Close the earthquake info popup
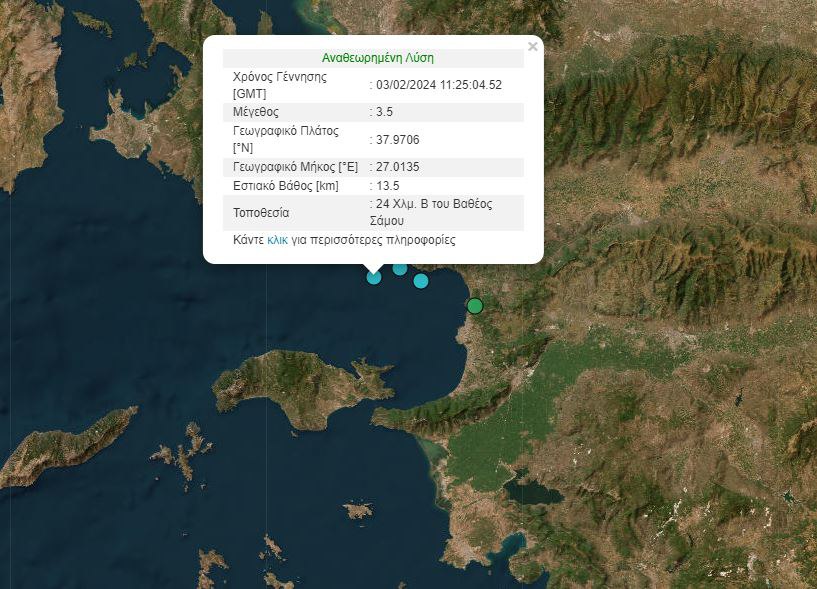 coord(533,46)
